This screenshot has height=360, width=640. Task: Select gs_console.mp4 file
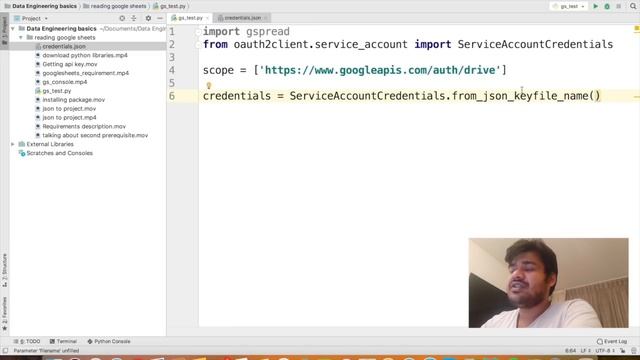pyautogui.click(x=64, y=82)
